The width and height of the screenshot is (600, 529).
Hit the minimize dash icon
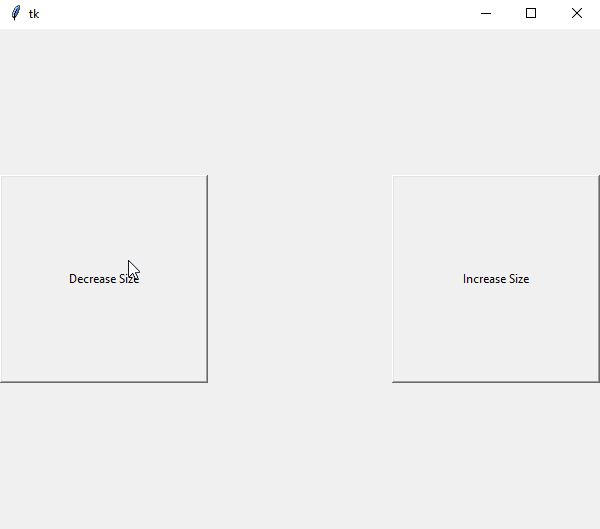486,13
